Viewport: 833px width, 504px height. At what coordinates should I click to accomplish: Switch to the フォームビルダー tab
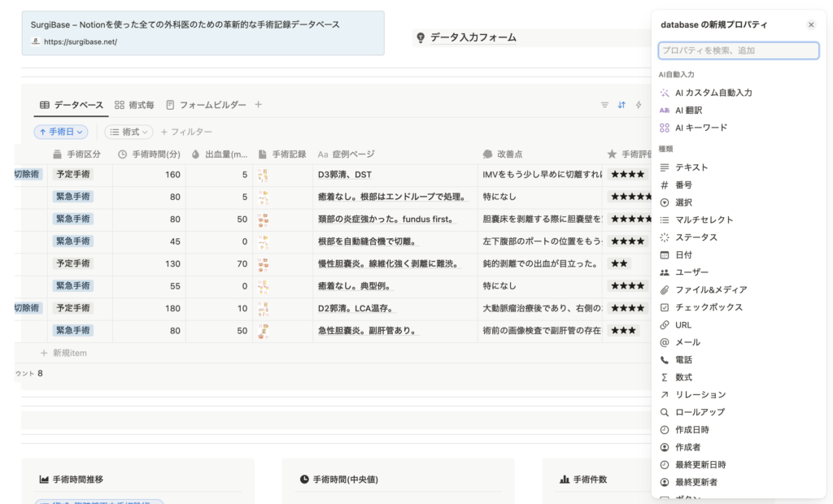pos(206,105)
